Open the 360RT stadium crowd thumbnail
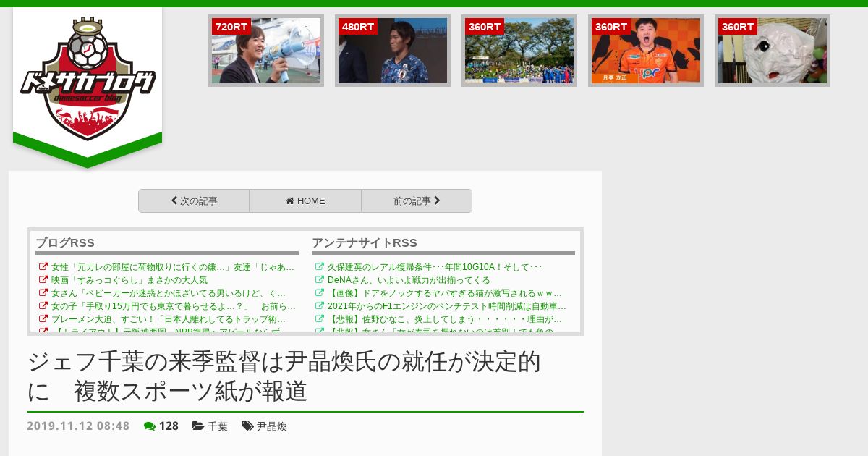Image resolution: width=868 pixels, height=456 pixels. click(x=519, y=51)
